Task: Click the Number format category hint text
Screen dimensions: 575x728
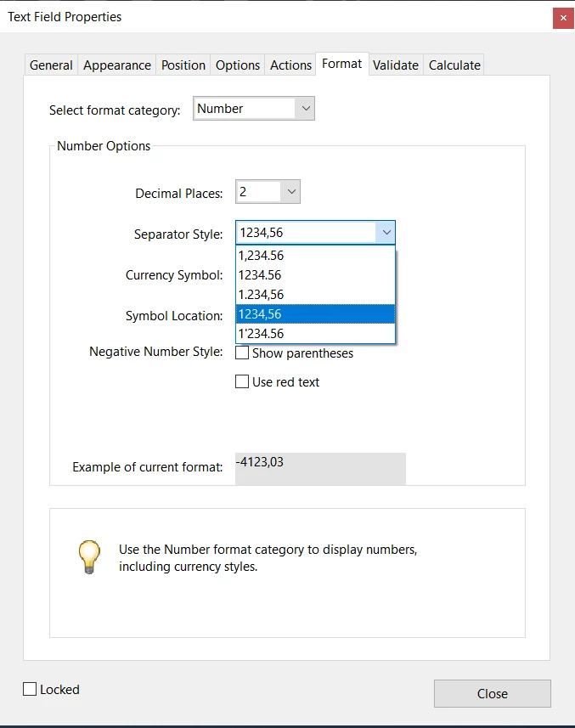Action: [x=268, y=557]
